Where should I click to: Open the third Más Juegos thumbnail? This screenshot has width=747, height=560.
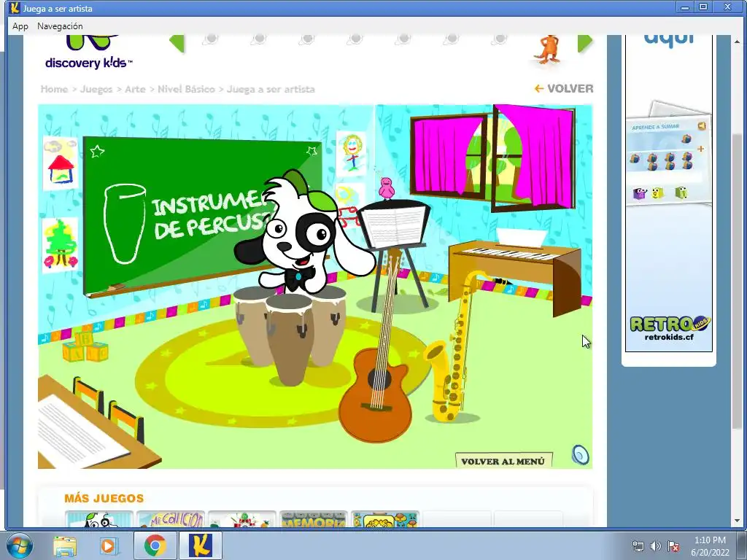coord(242,519)
